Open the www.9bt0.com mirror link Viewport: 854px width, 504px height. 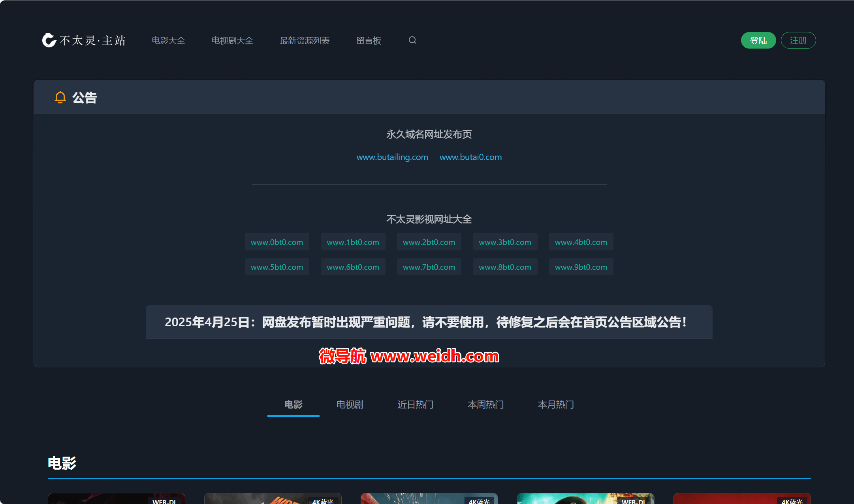[x=581, y=267]
